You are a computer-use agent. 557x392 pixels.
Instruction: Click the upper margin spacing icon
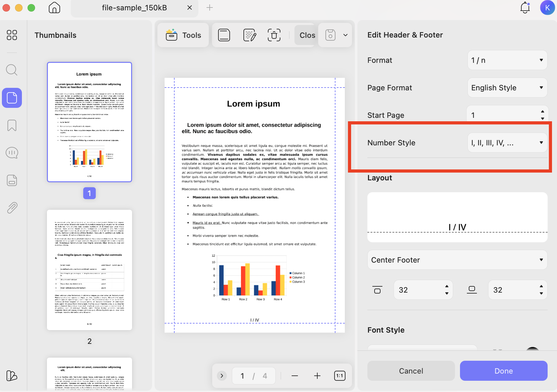tap(377, 289)
